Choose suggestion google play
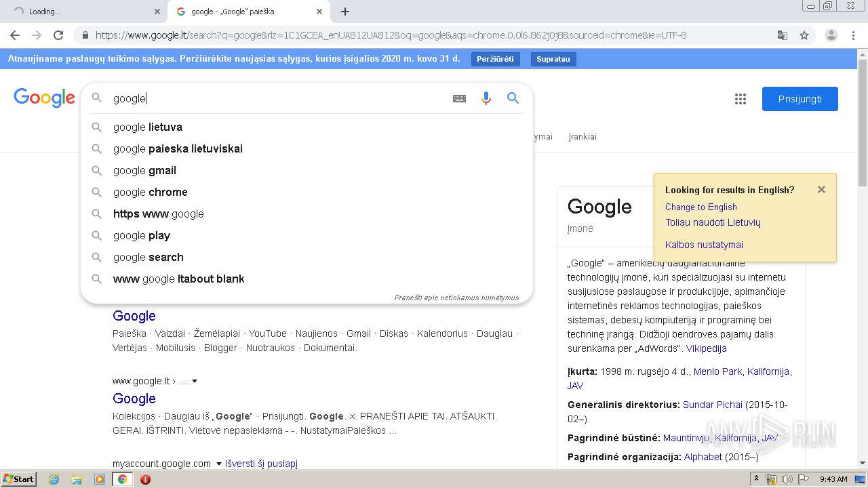This screenshot has width=868, height=488. click(x=307, y=235)
